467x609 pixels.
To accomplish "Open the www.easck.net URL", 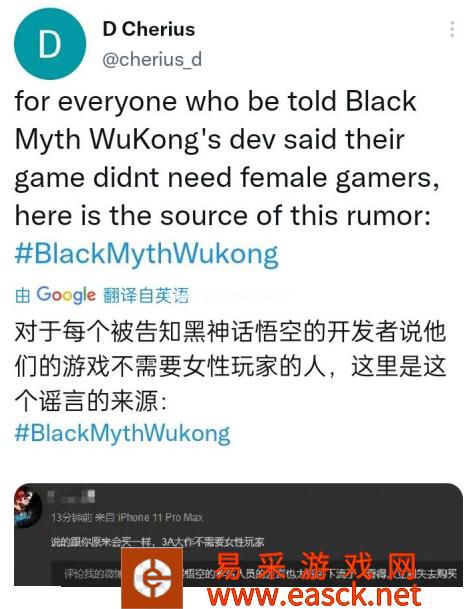I will point(314,595).
